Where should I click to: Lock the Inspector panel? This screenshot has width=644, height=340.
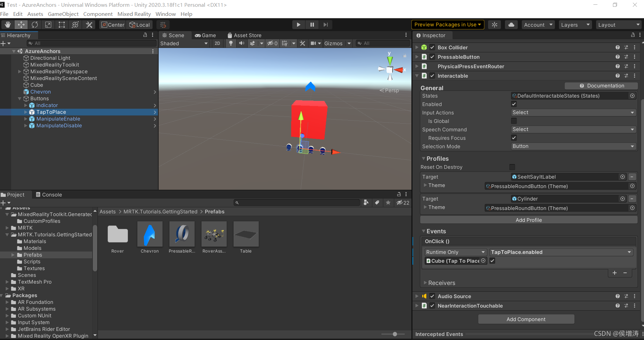point(633,35)
